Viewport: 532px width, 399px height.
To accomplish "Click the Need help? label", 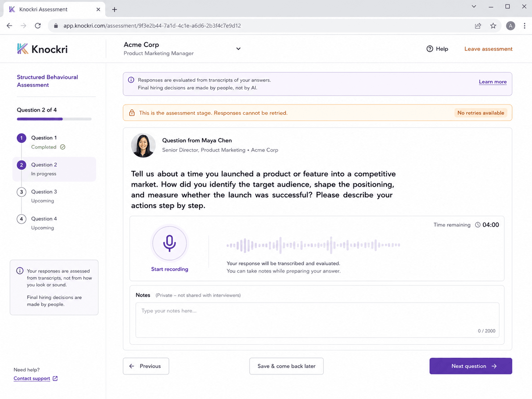I will point(26,370).
